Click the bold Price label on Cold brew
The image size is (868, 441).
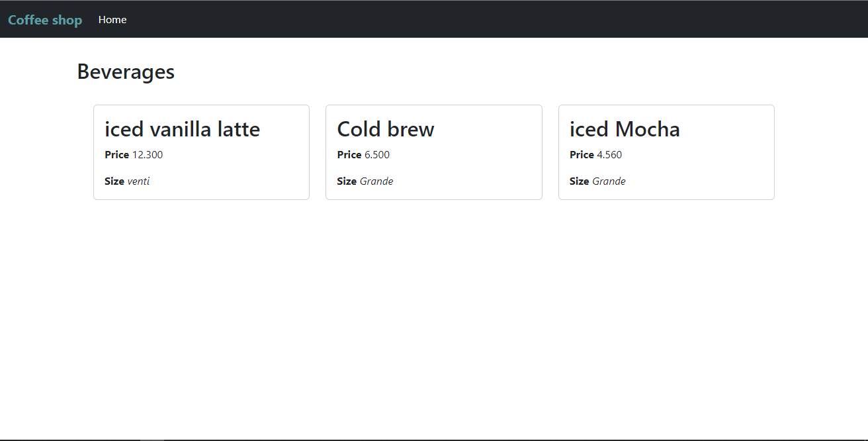(346, 154)
